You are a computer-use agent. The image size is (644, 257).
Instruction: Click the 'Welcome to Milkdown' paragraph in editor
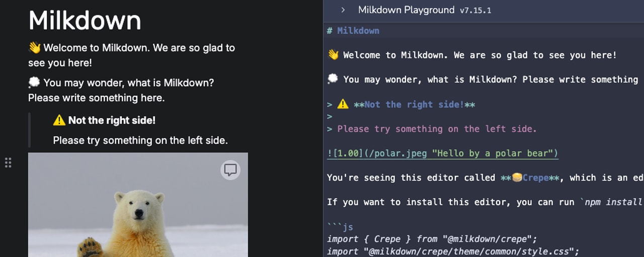[132, 55]
